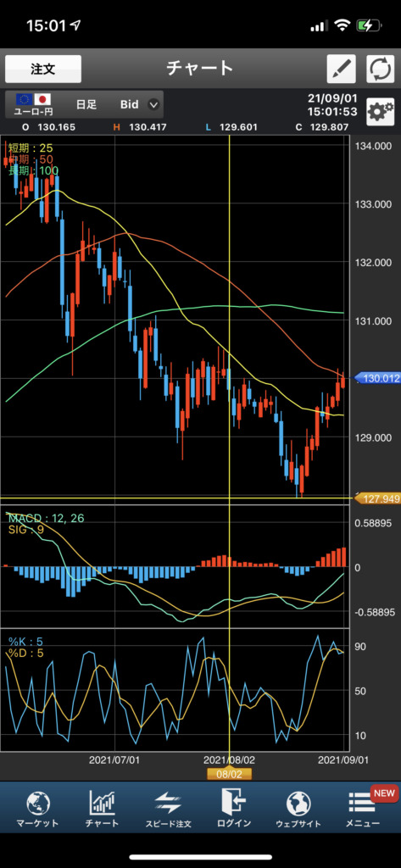
Task: Tap the 2021/07/01 date axis label
Action: point(114,760)
